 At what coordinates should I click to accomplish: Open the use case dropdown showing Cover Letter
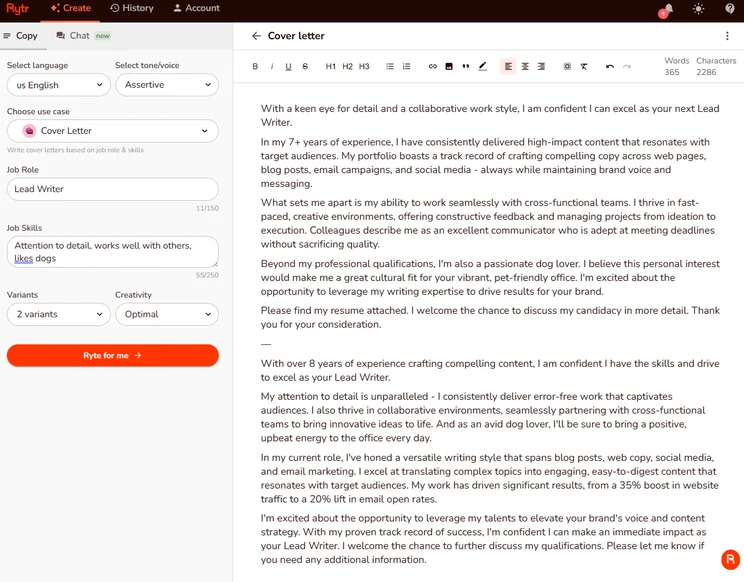(113, 131)
